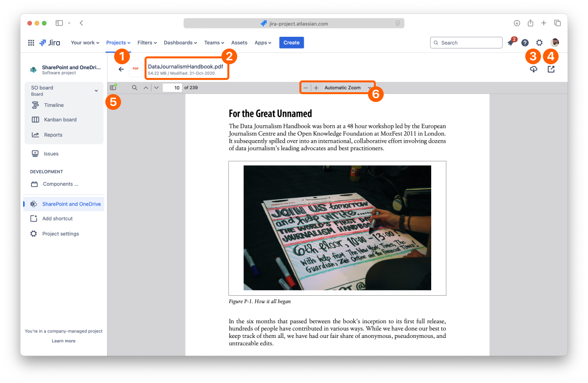Go to the previous PDF page
Viewport: 588px width, 383px height.
pos(146,88)
